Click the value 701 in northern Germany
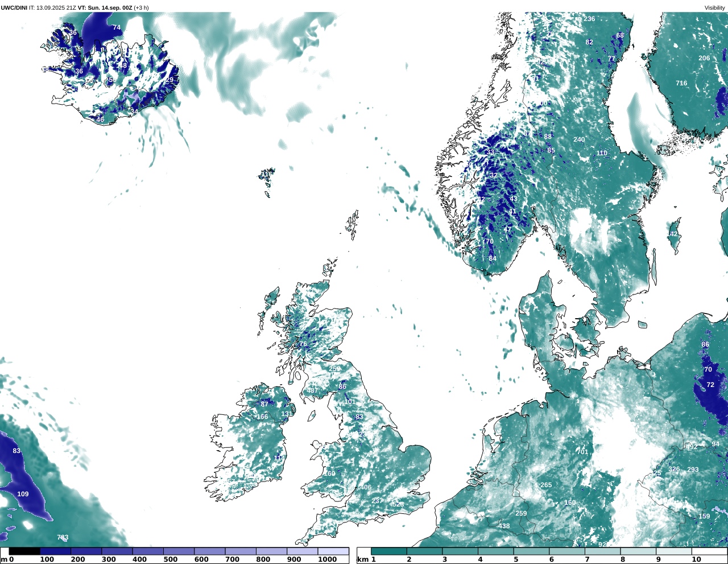The image size is (728, 564). (x=582, y=452)
